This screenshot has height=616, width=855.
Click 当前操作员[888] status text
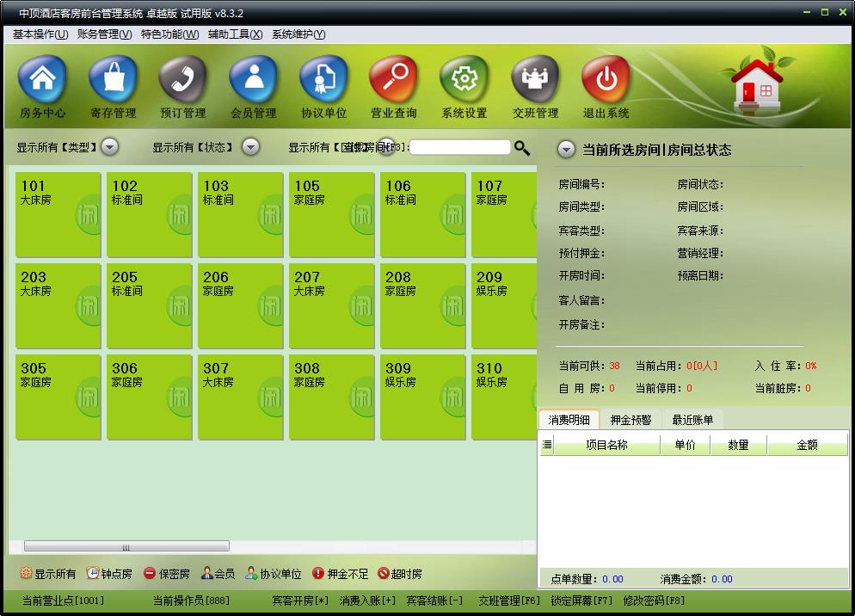191,601
